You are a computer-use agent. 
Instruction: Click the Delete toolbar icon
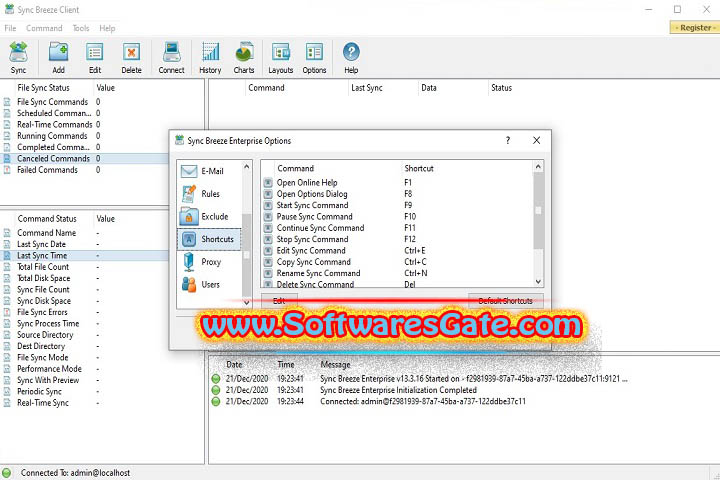tap(131, 57)
